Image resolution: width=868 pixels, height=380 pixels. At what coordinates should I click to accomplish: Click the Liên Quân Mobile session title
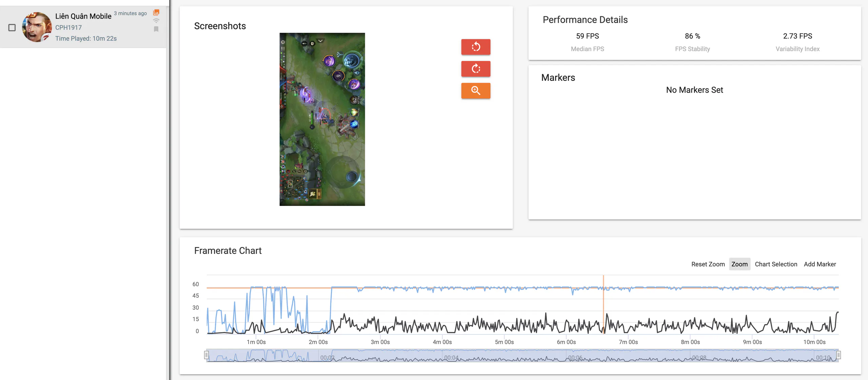click(x=83, y=16)
